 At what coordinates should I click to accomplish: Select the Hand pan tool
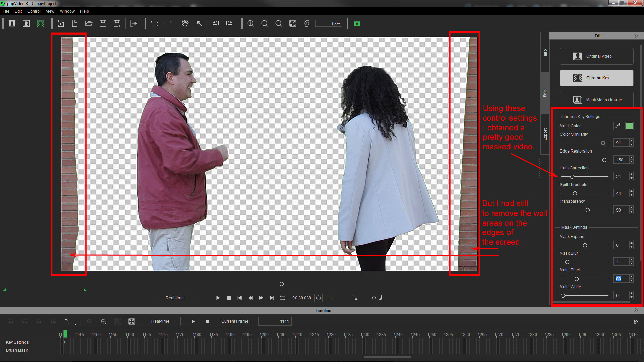pos(185,24)
